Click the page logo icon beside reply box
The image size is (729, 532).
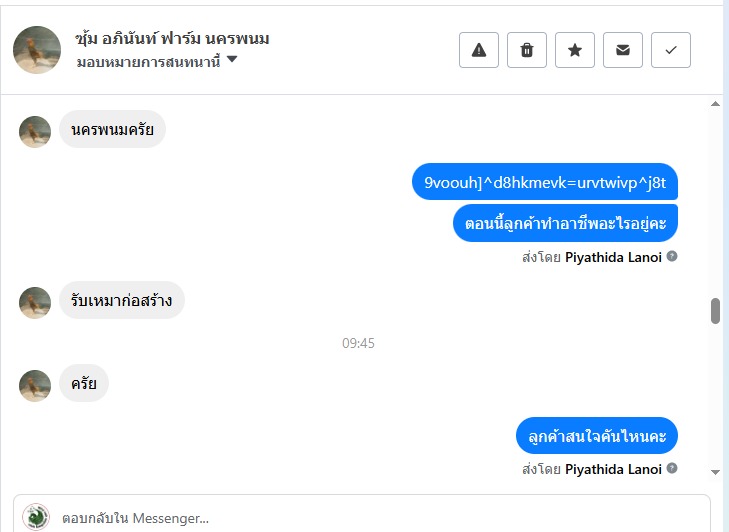click(36, 516)
